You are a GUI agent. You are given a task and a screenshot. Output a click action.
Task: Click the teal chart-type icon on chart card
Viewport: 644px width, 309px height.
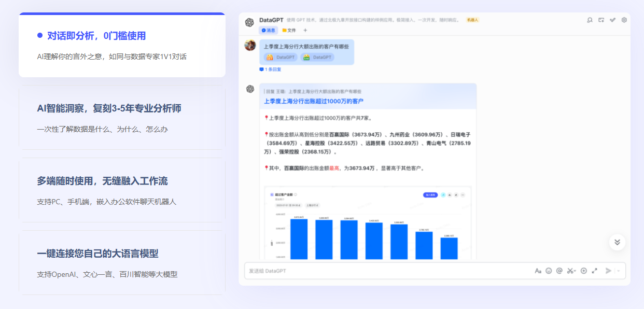coord(443,195)
